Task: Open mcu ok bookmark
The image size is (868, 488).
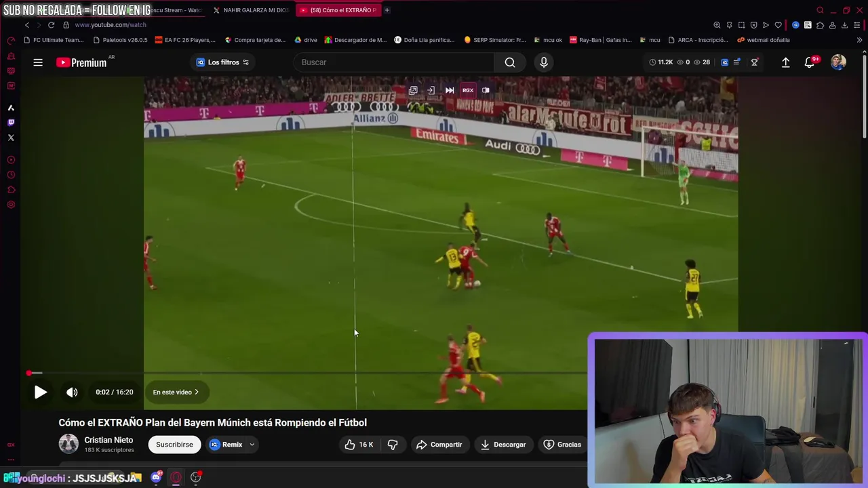Action: pyautogui.click(x=548, y=40)
